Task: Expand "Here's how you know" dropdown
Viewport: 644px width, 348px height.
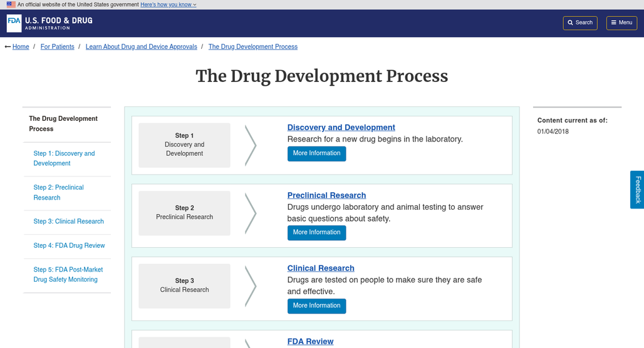Action: click(x=169, y=4)
